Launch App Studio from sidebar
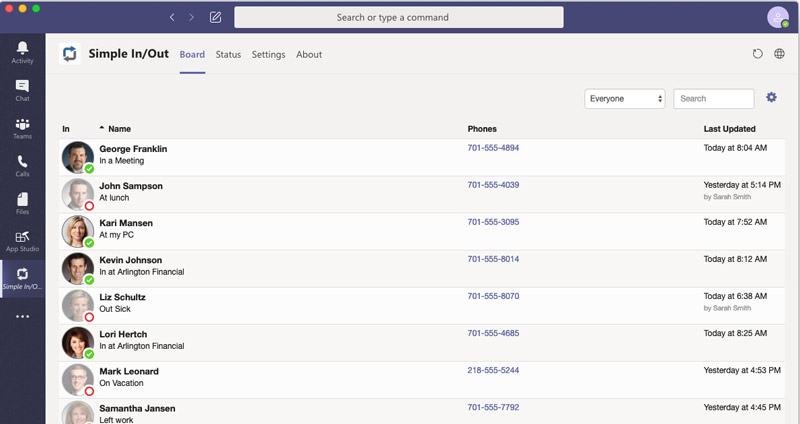 pos(22,240)
